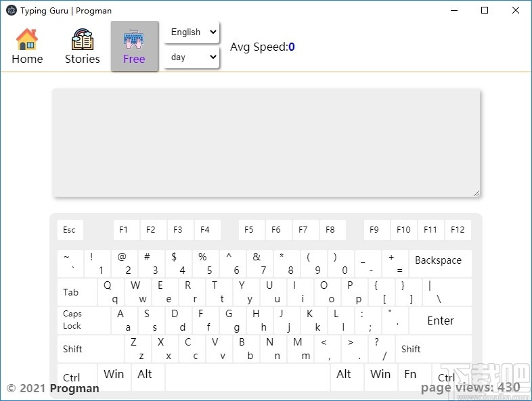The width and height of the screenshot is (532, 401).
Task: Click the Progman copyright link
Action: click(74, 388)
